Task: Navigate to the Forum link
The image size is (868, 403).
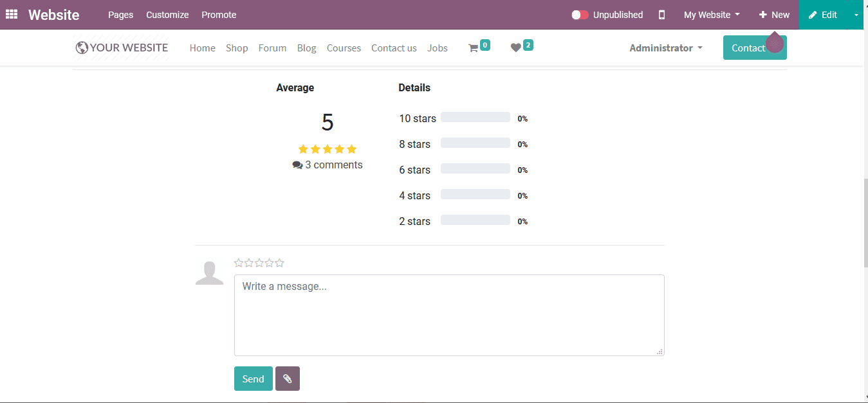Action: (x=272, y=48)
